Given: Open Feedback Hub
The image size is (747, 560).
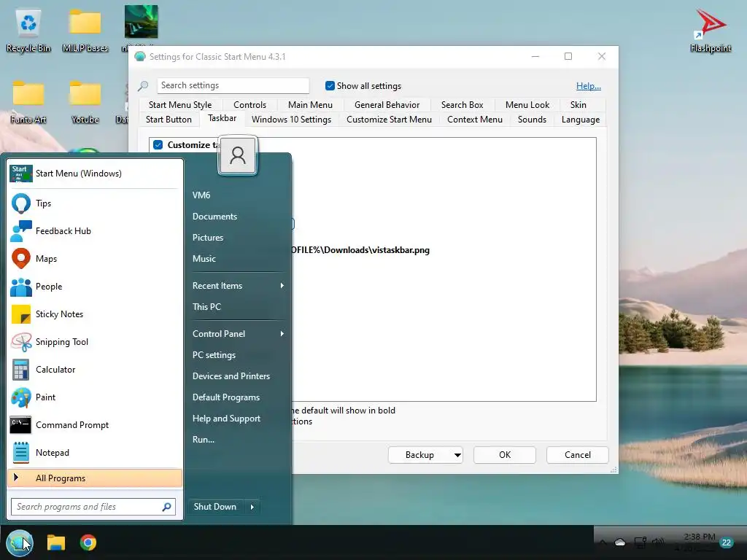Looking at the screenshot, I should click(95, 231).
